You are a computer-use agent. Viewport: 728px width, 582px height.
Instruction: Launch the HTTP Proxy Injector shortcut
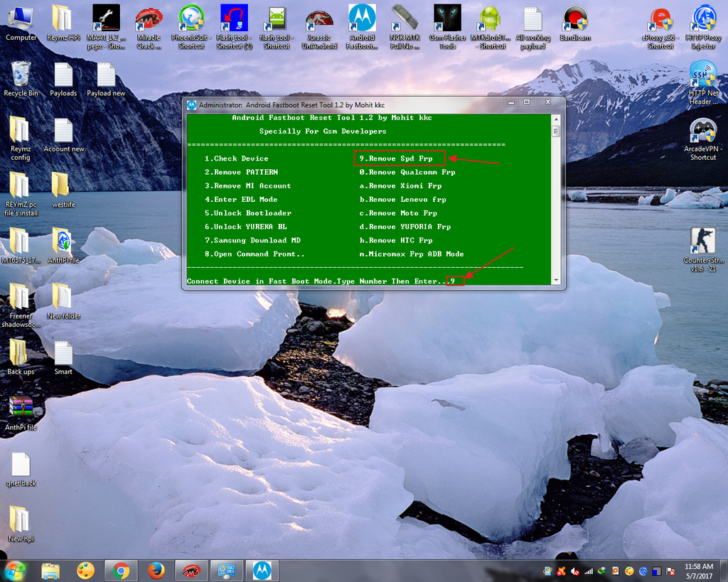pyautogui.click(x=703, y=18)
